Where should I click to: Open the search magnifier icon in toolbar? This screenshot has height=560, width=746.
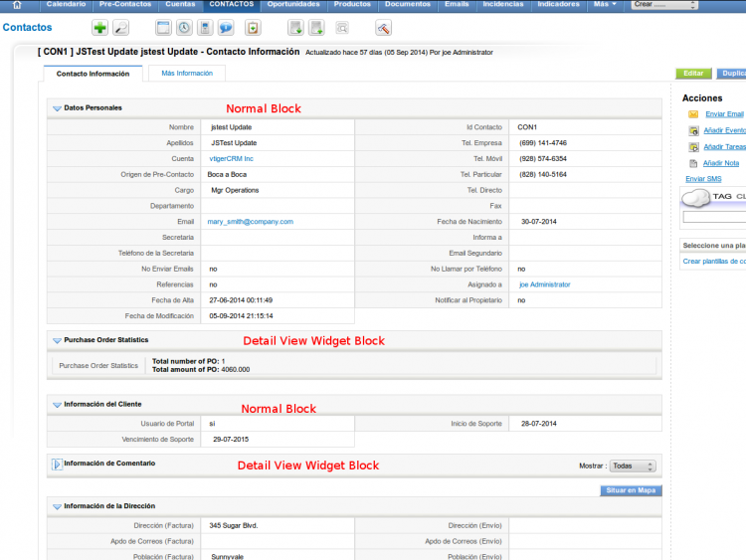[121, 28]
